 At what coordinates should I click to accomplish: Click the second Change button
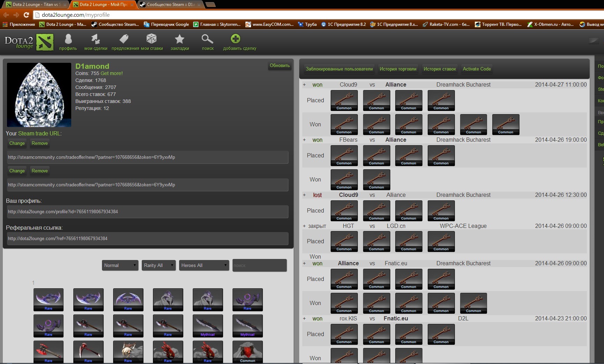[x=17, y=171]
